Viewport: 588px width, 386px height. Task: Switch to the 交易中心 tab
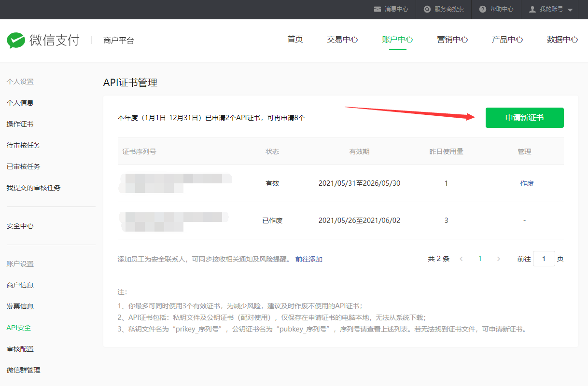[x=342, y=40]
